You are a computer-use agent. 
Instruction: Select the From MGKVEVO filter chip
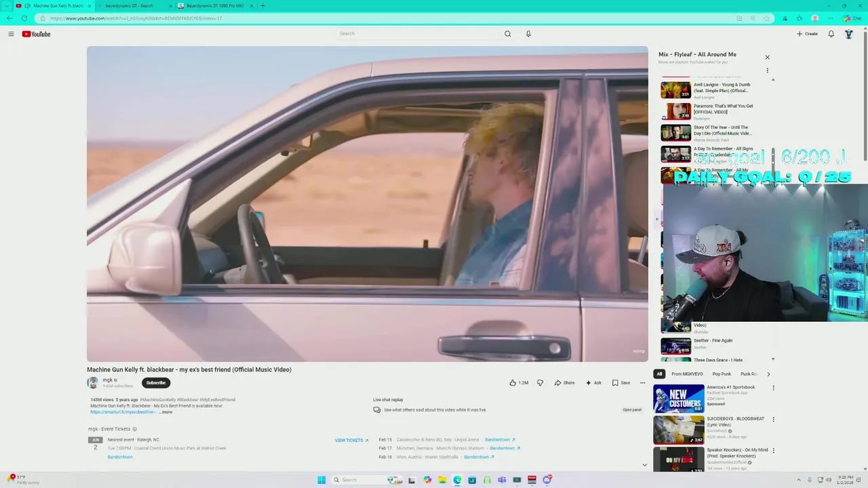tap(687, 374)
